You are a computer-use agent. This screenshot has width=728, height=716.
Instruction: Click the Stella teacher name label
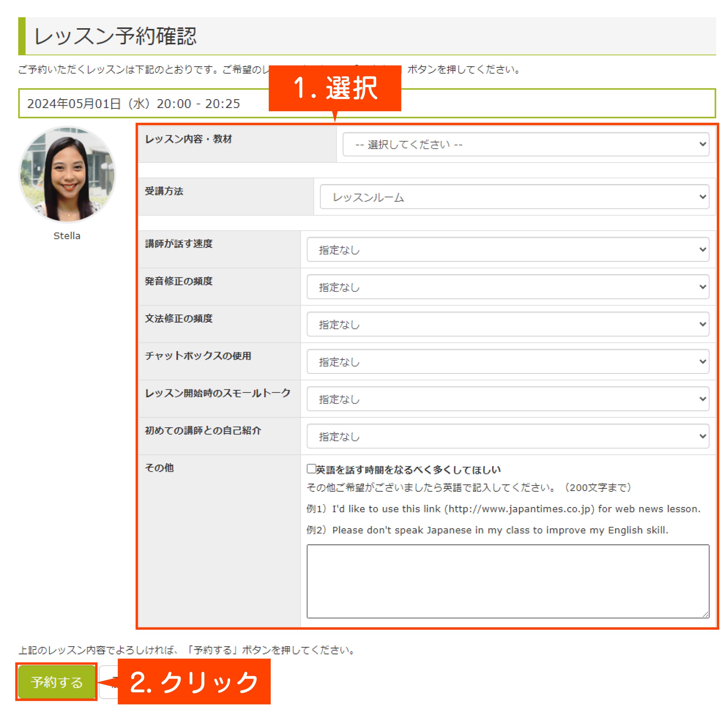(67, 236)
